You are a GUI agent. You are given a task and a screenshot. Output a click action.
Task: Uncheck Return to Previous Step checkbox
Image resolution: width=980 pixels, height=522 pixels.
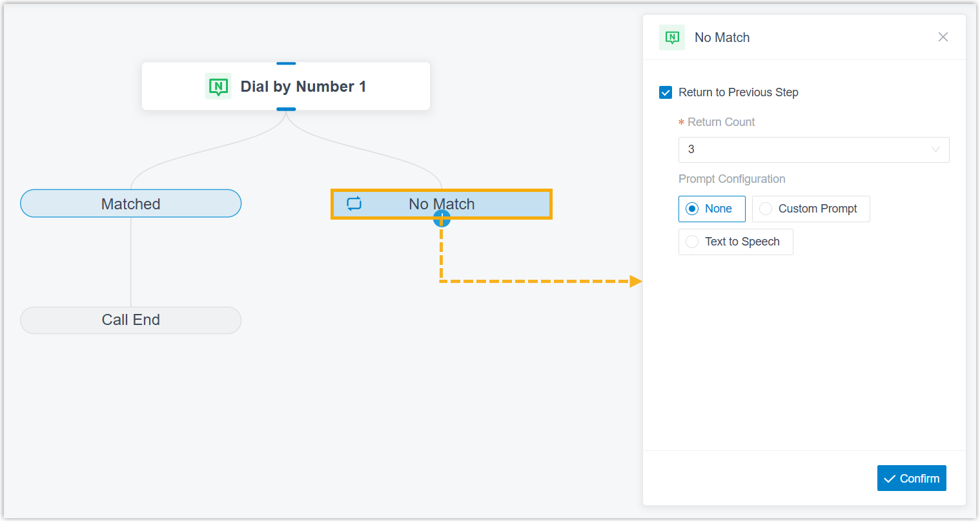pos(666,92)
